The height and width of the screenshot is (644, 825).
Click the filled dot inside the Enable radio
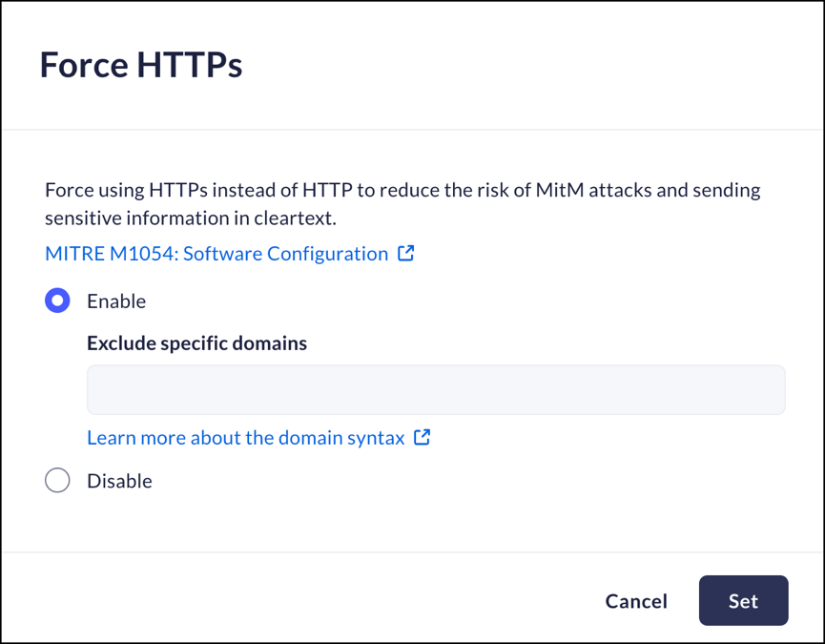[58, 301]
